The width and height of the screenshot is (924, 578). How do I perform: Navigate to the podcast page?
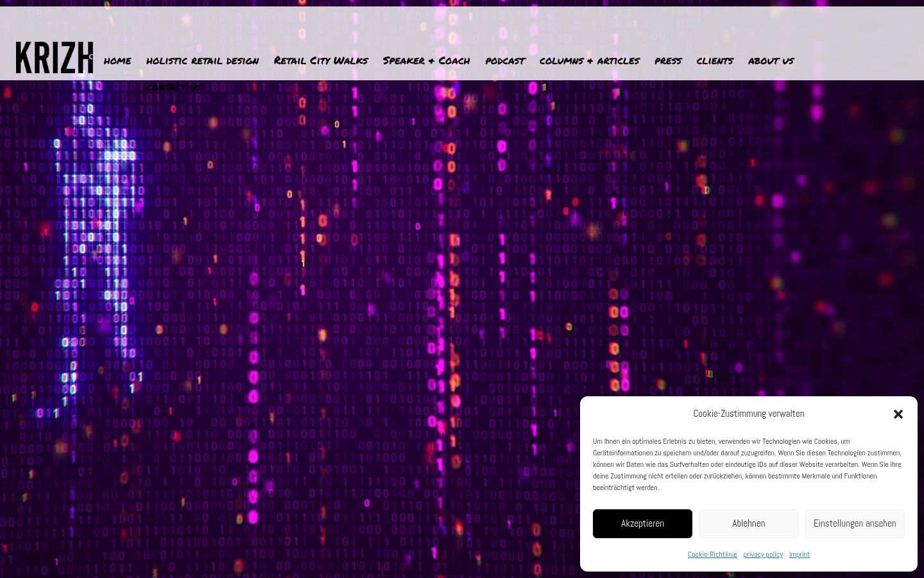(x=505, y=60)
